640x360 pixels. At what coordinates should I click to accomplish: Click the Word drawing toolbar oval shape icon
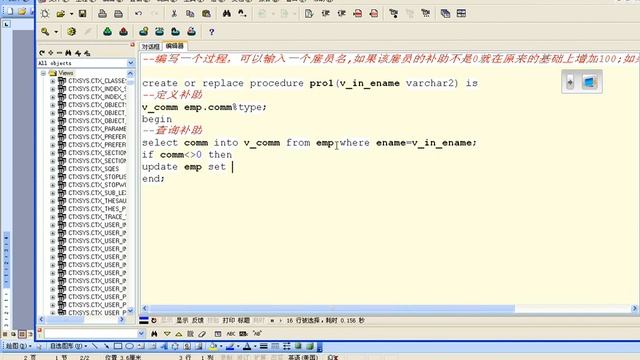tap(129, 347)
